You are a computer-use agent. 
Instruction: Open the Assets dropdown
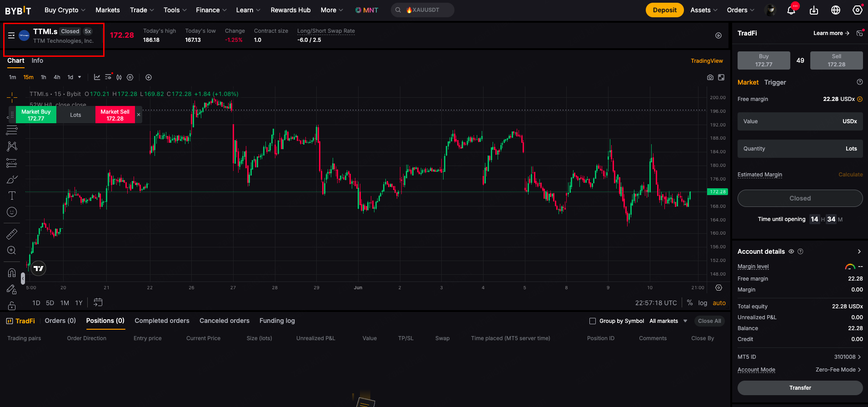[704, 10]
